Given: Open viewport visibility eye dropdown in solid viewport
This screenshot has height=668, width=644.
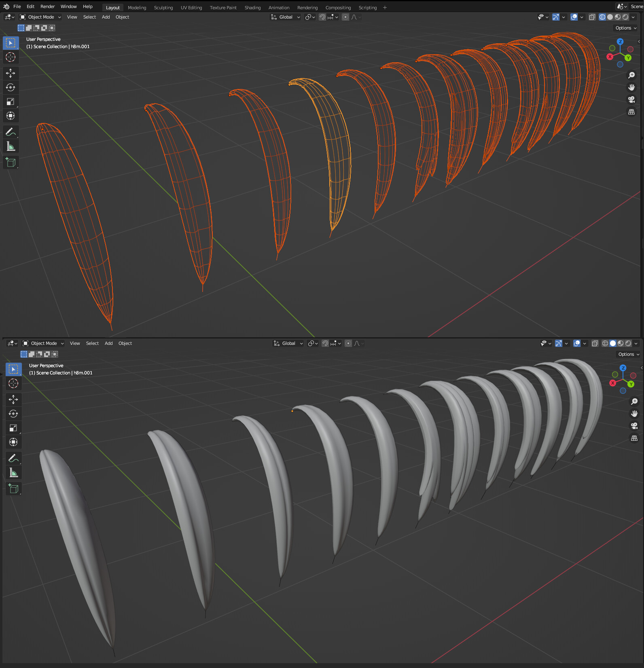Looking at the screenshot, I should (x=546, y=343).
